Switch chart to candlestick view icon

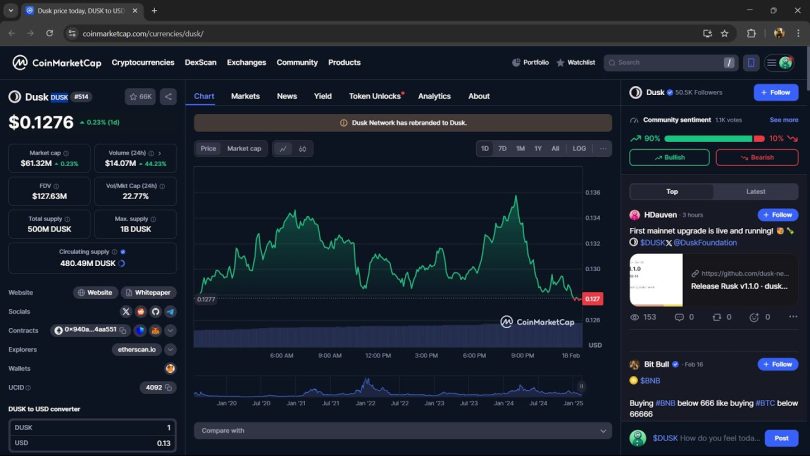[x=303, y=149]
